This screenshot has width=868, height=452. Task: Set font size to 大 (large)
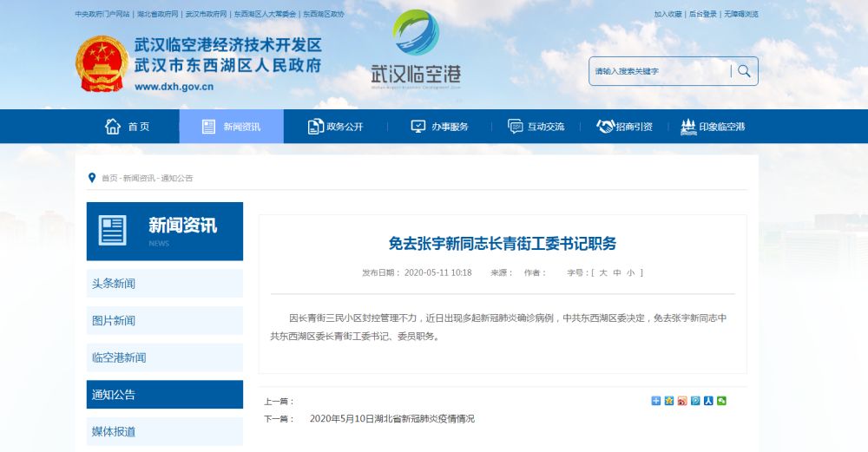click(602, 272)
